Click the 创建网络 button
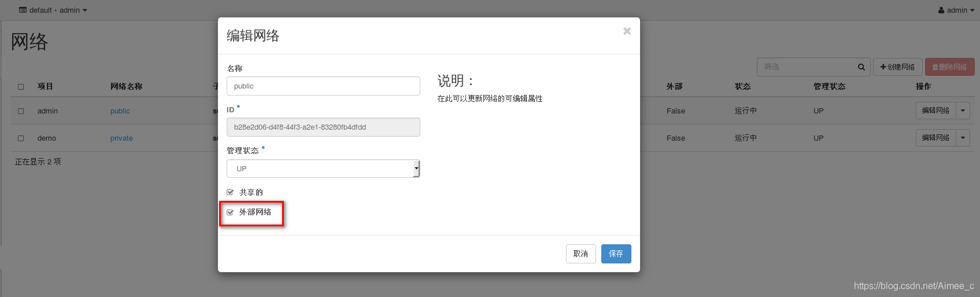The height and width of the screenshot is (297, 980). point(897,67)
